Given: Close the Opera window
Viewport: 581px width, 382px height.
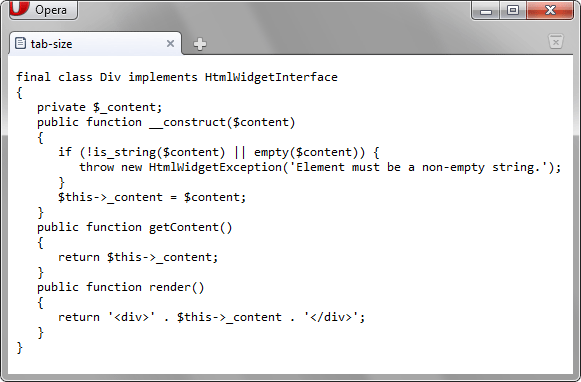Looking at the screenshot, I should click(x=550, y=10).
